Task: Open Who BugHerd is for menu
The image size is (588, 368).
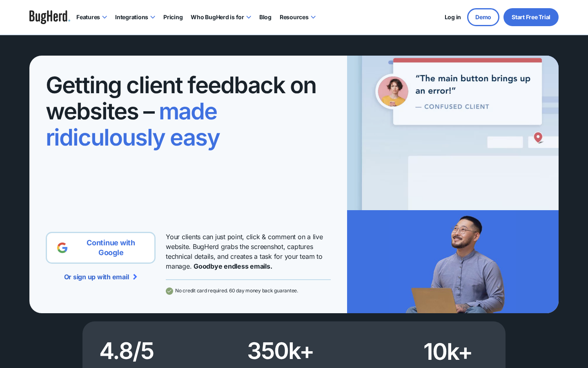Action: click(x=221, y=17)
